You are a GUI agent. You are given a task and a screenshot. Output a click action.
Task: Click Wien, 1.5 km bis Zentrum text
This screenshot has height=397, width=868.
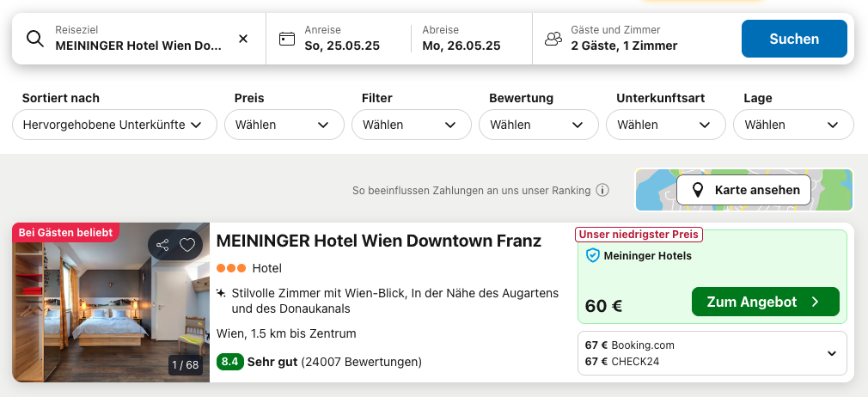click(x=286, y=333)
